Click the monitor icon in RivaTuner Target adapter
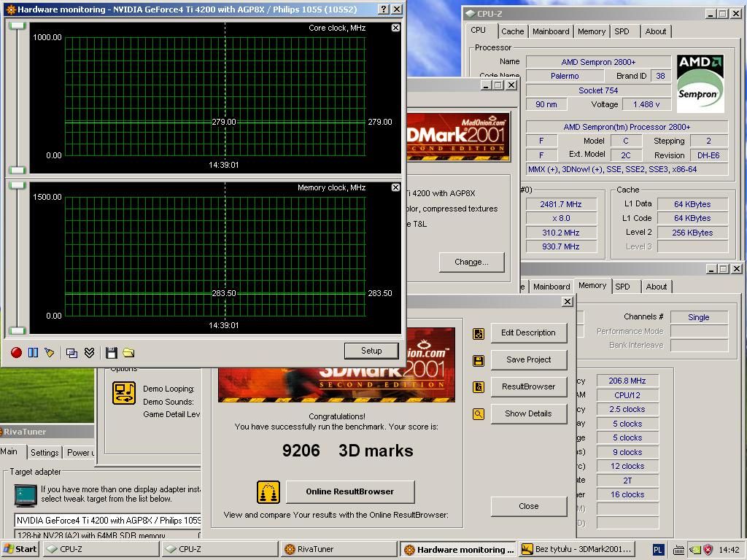This screenshot has width=747, height=560. [26, 495]
